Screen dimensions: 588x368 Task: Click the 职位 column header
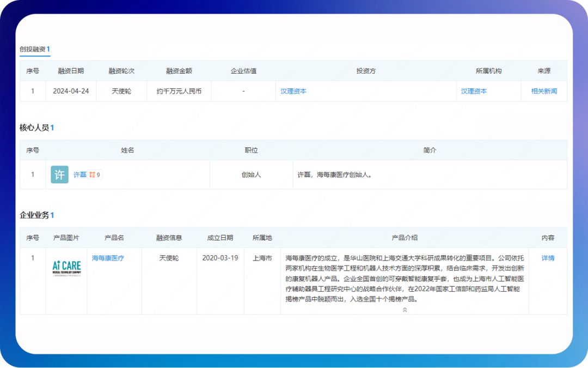(x=251, y=150)
